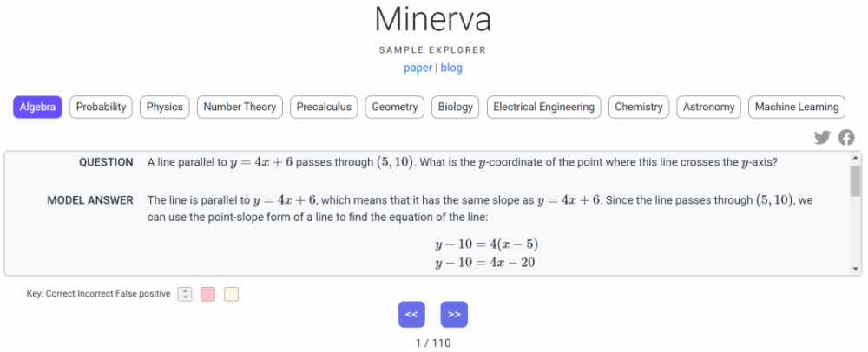Share the sample on Twitter
868x352 pixels.
tap(822, 138)
